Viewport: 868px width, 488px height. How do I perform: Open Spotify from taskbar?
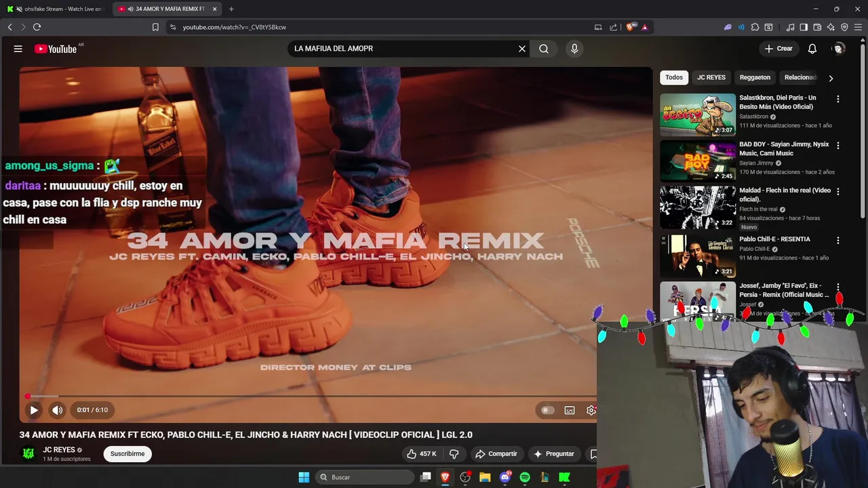[525, 477]
